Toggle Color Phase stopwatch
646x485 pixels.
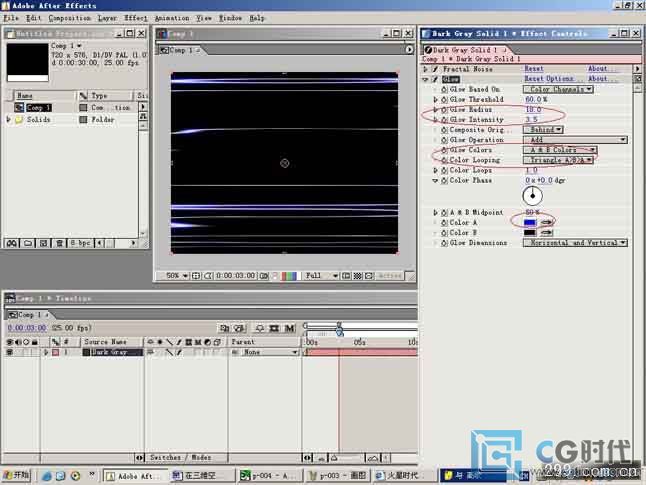[x=445, y=180]
